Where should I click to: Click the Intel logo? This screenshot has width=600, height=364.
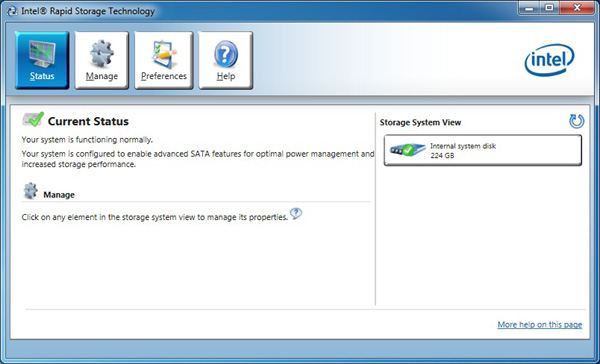tap(549, 60)
